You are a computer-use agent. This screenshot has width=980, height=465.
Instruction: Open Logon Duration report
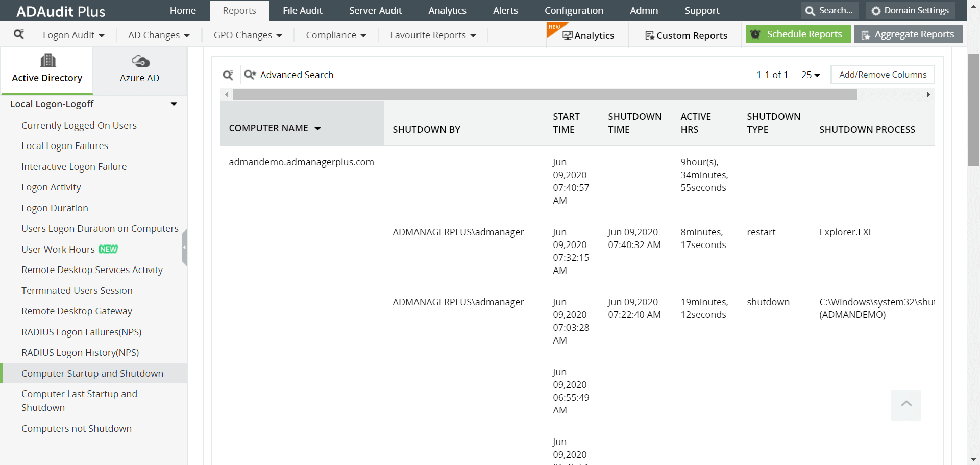(x=55, y=208)
